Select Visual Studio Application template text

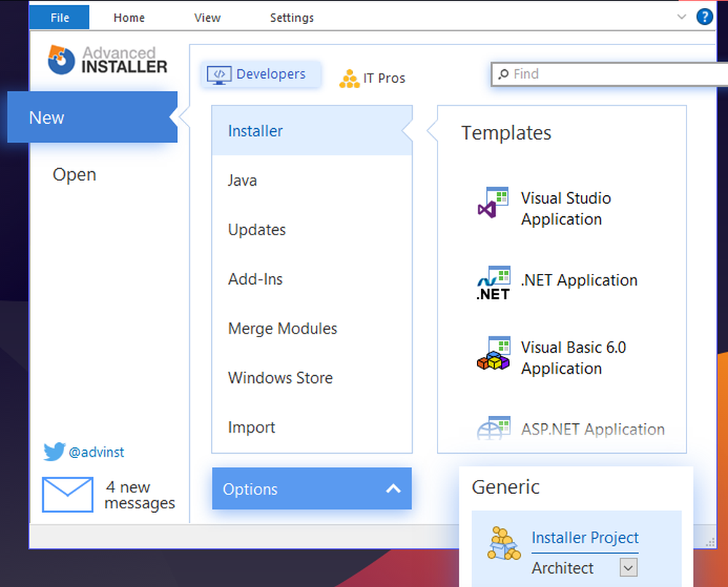point(566,208)
